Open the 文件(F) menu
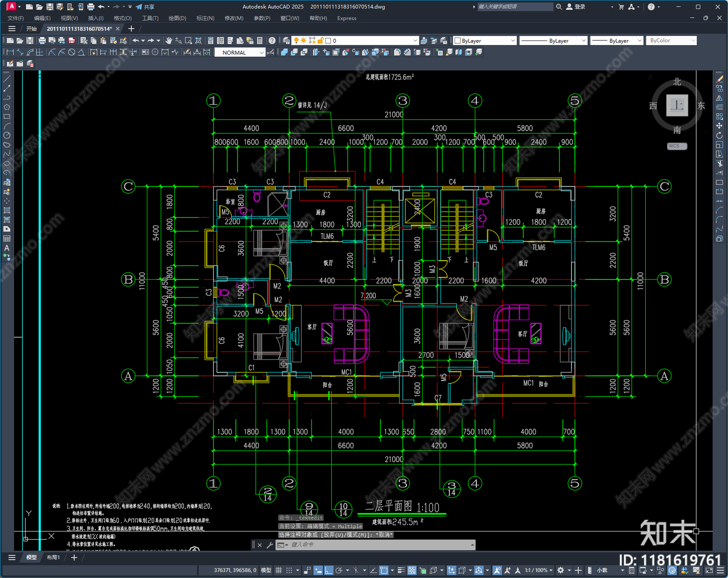Viewport: 728px width, 578px height. tap(15, 18)
